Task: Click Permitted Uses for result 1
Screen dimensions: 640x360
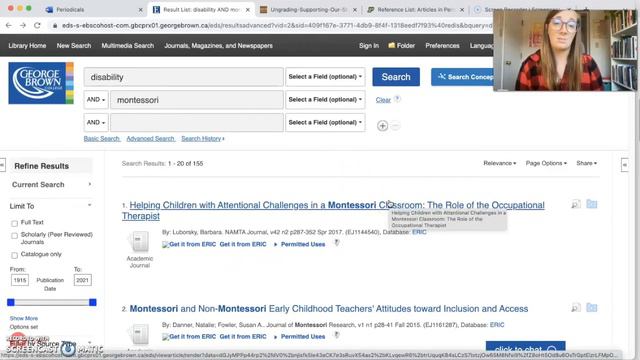Action: 303,244
